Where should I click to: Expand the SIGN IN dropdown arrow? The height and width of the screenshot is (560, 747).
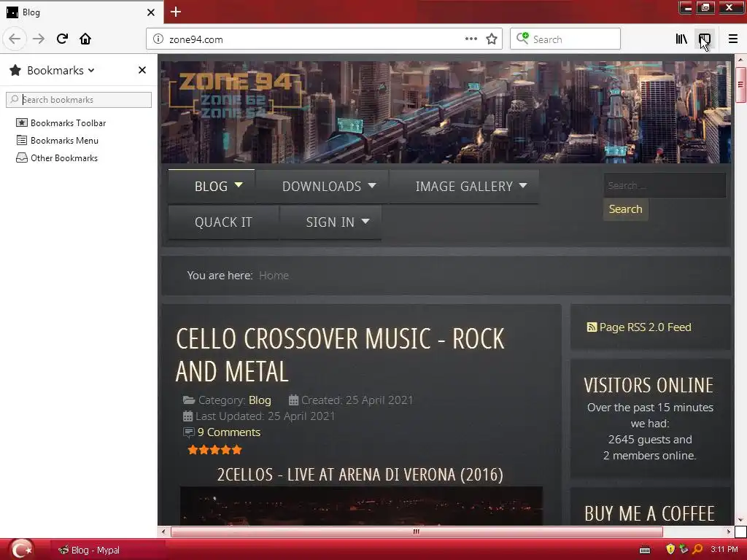[x=365, y=221]
